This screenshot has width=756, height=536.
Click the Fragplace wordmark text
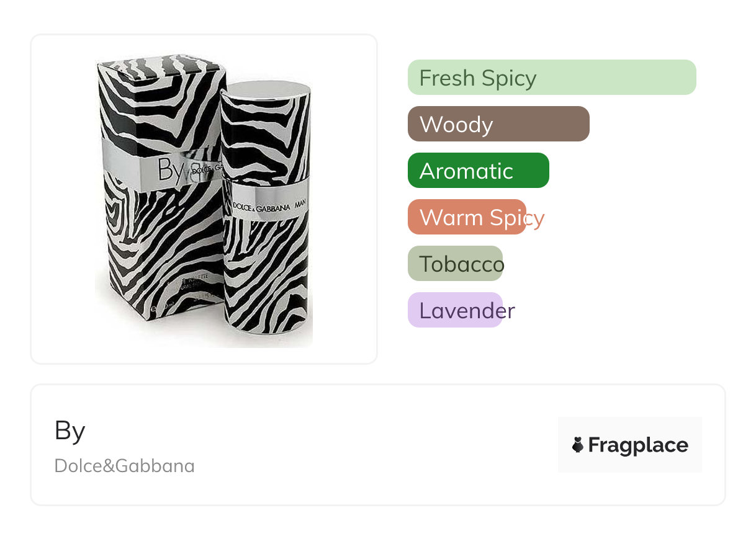pos(638,445)
